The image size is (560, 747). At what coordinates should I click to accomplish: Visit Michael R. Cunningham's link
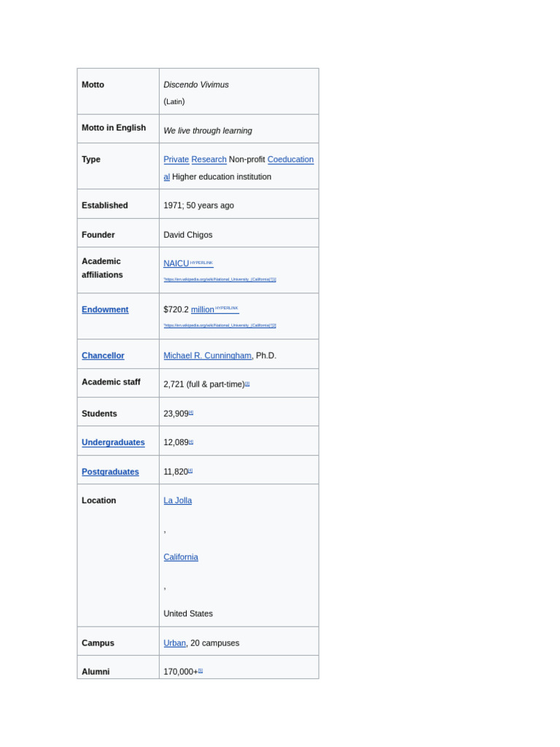[207, 355]
